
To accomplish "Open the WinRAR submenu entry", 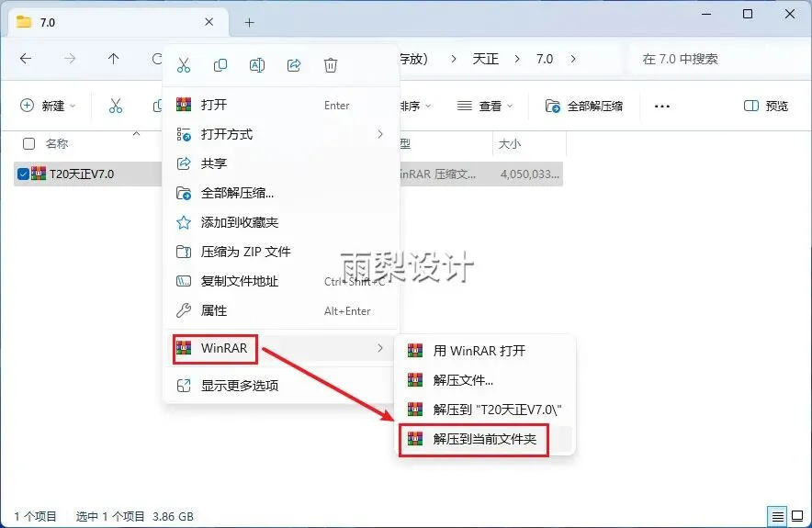I will (281, 348).
